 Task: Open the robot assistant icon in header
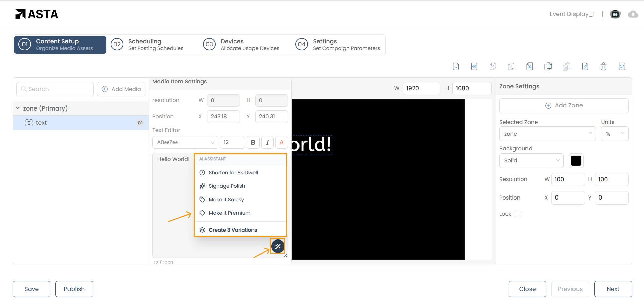tap(615, 14)
